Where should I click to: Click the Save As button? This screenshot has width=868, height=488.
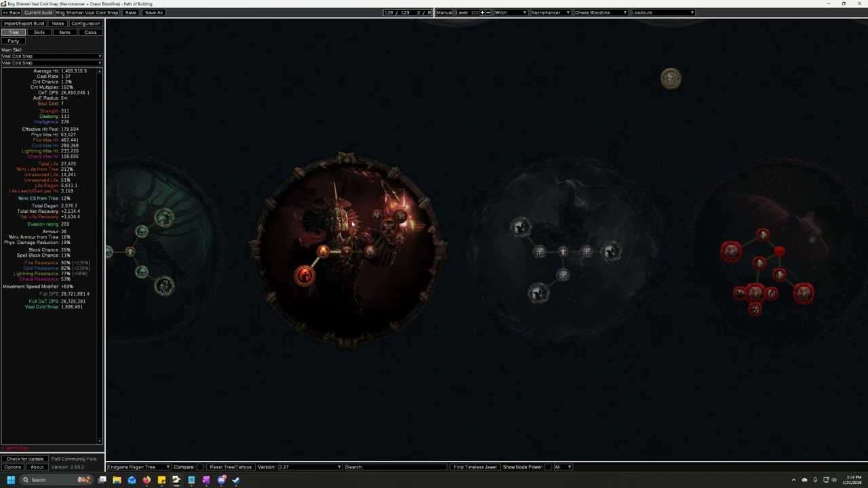pyautogui.click(x=153, y=12)
